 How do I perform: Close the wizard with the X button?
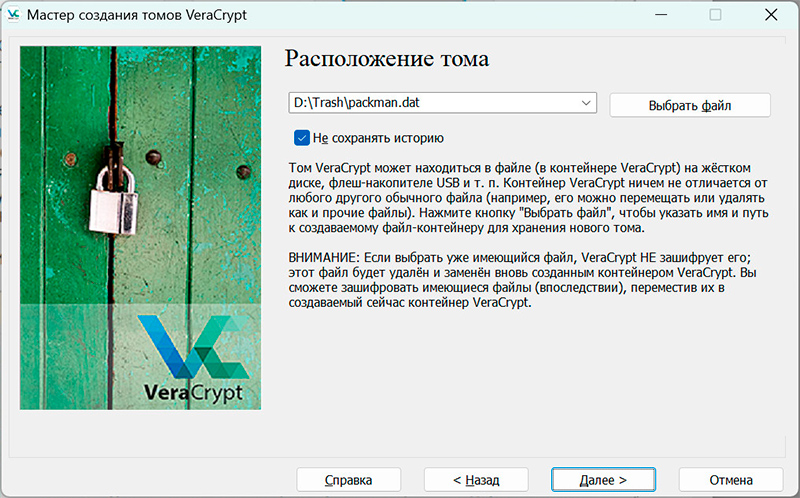[771, 15]
